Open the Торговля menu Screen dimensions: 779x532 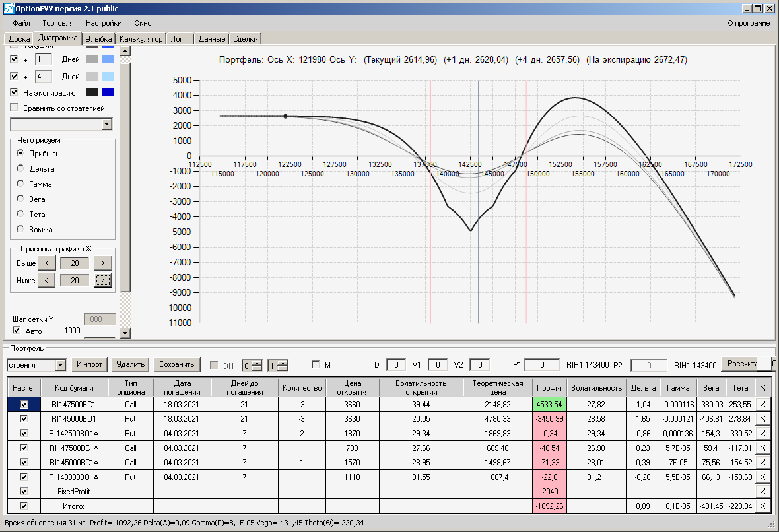coord(58,23)
